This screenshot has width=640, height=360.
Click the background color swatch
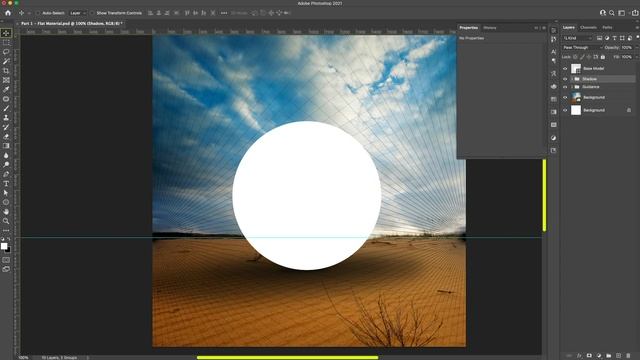[8, 249]
